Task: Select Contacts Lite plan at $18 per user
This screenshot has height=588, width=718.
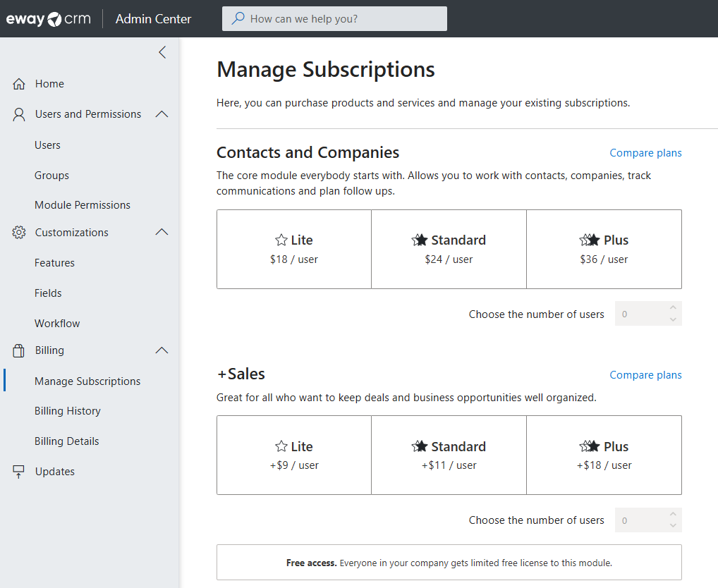Action: [294, 250]
